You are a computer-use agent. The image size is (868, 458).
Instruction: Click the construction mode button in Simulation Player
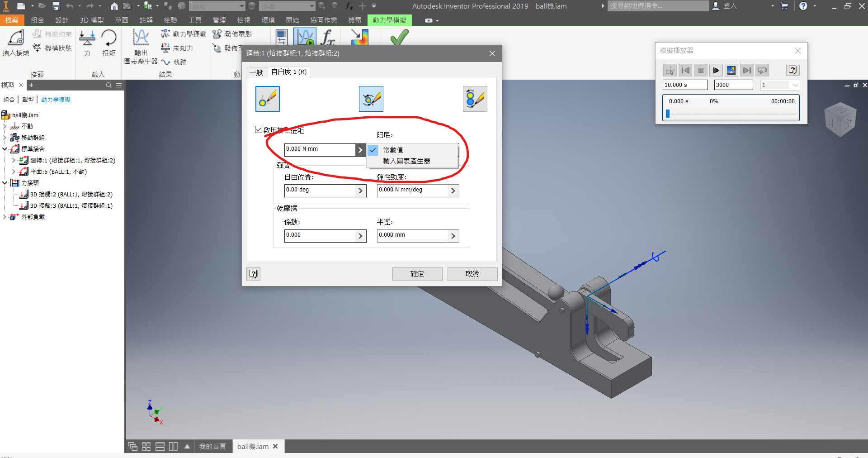click(x=670, y=70)
